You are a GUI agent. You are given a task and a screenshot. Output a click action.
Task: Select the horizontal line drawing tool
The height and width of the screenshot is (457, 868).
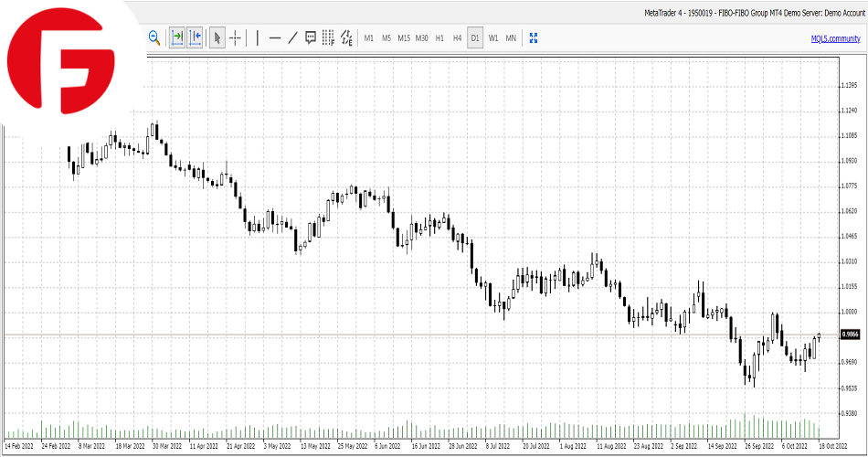coord(274,37)
